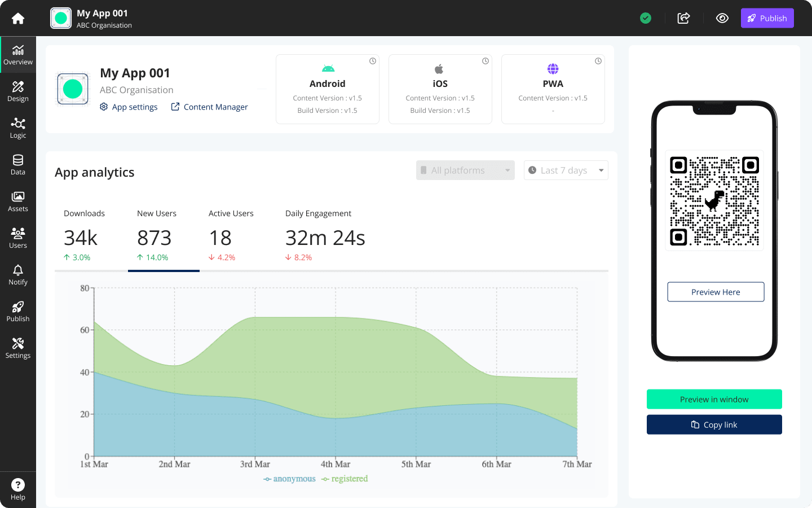The height and width of the screenshot is (508, 812).
Task: Click the App analytics heading
Action: pos(95,172)
